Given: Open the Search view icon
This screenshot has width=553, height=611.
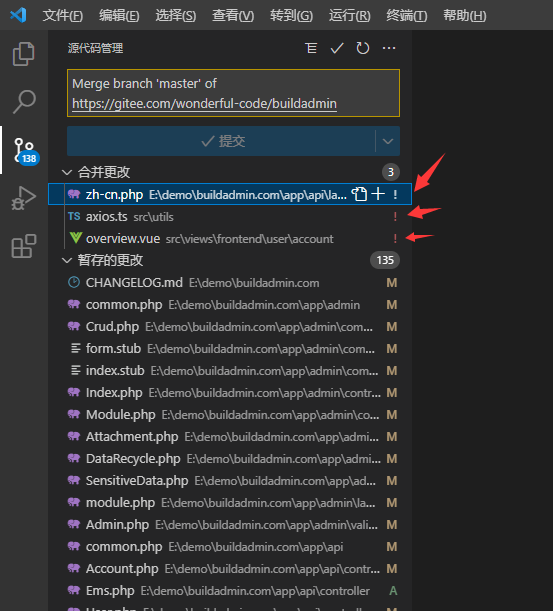Looking at the screenshot, I should 24,102.
